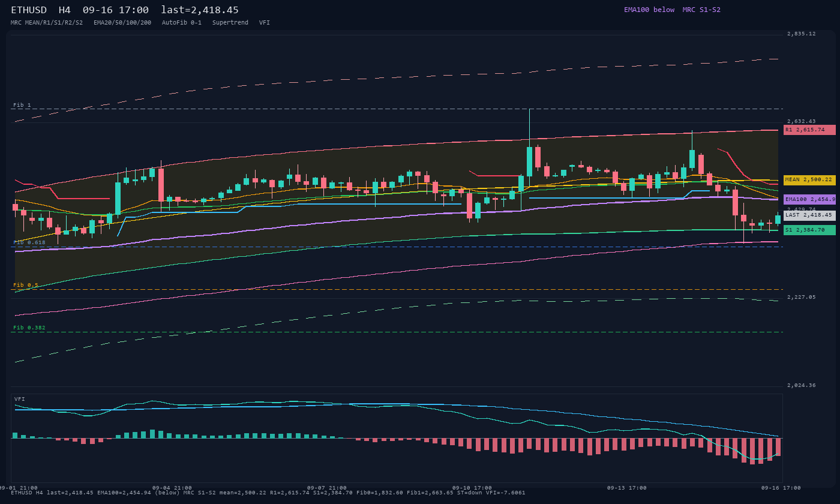Click the 09-07 21:00 time axis label

(327, 488)
